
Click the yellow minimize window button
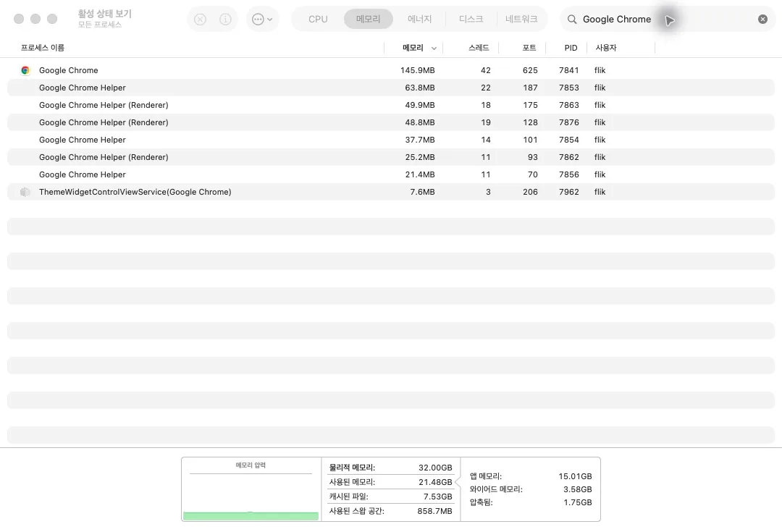click(x=35, y=19)
